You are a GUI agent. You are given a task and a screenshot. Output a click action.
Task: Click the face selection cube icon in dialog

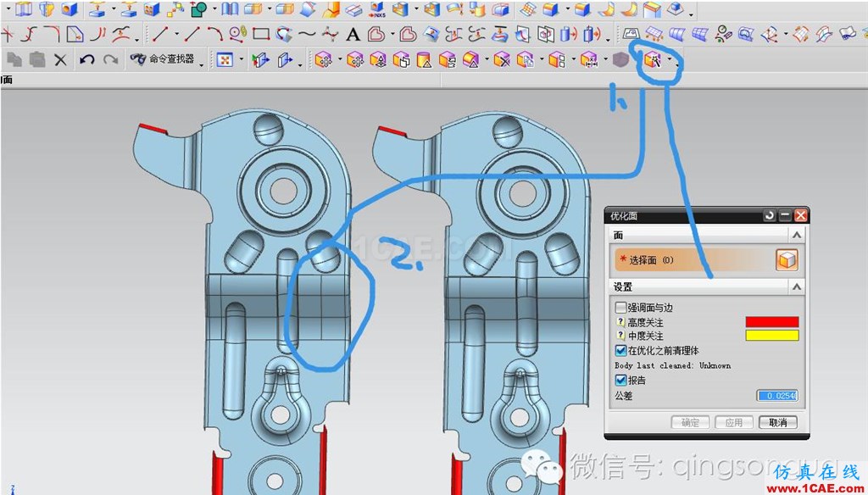tap(787, 259)
